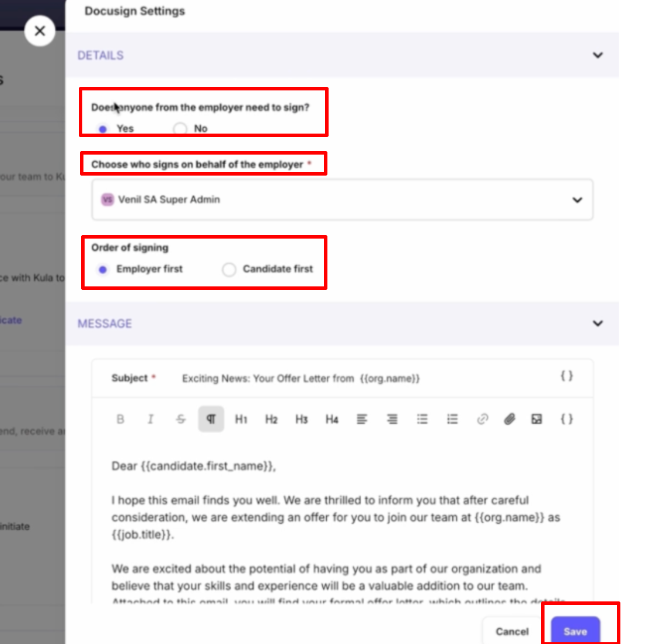This screenshot has height=644, width=656.
Task: Select Yes for employer needs to sign
Action: [103, 129]
